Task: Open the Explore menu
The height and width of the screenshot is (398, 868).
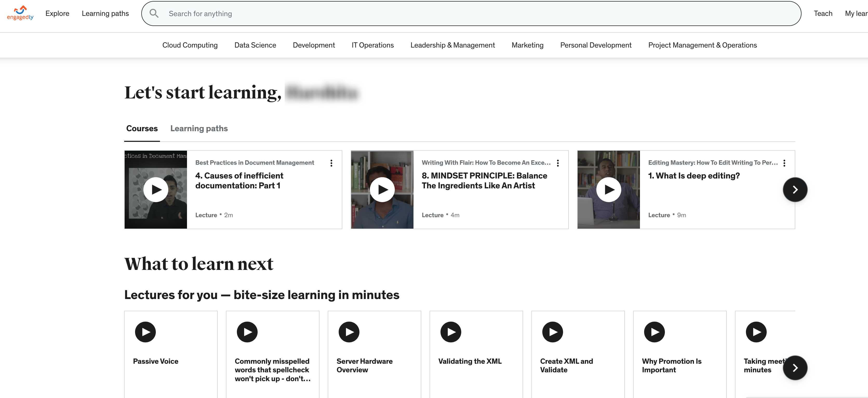Action: (x=57, y=14)
